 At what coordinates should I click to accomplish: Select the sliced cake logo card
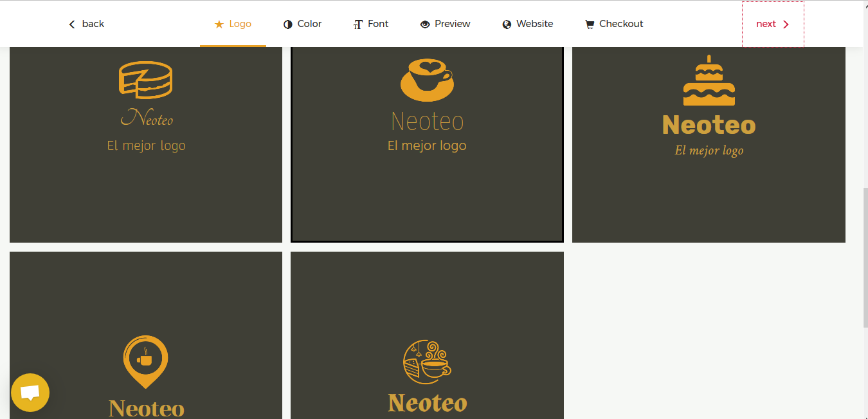click(146, 145)
